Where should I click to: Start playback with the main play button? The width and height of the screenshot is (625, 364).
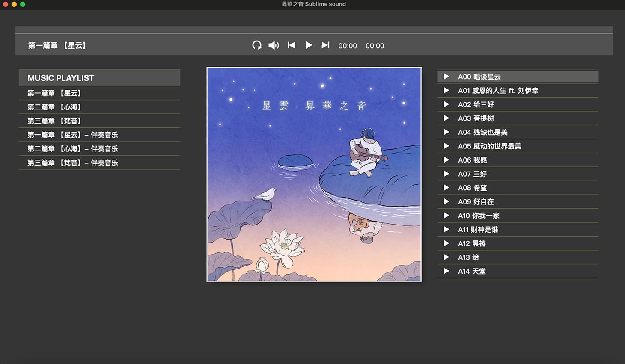309,45
